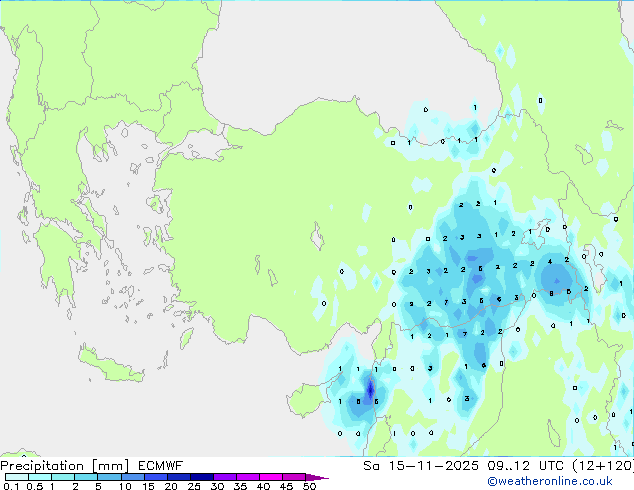The width and height of the screenshot is (634, 490).
Task: Click the 20–25 mm legend swatch
Action: [x=178, y=477]
